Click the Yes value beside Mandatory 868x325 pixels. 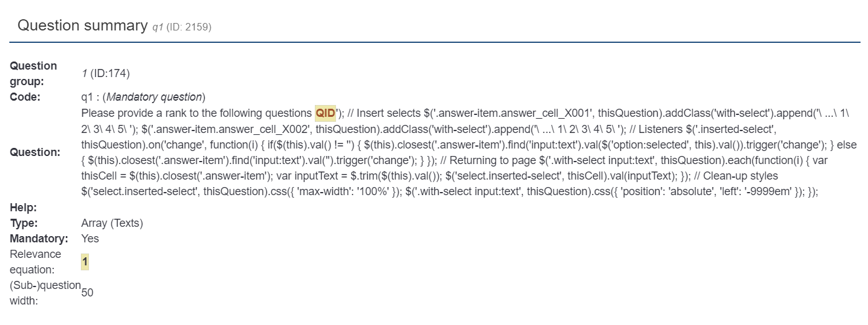[x=90, y=239]
